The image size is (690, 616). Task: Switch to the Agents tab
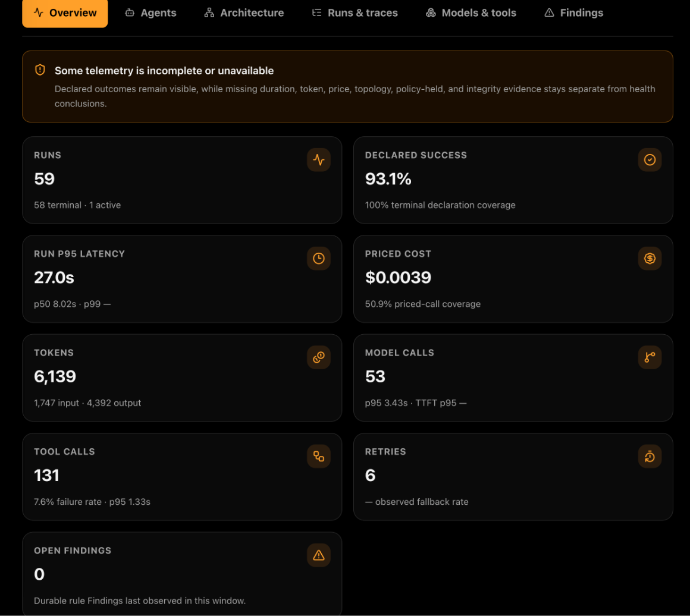[150, 12]
